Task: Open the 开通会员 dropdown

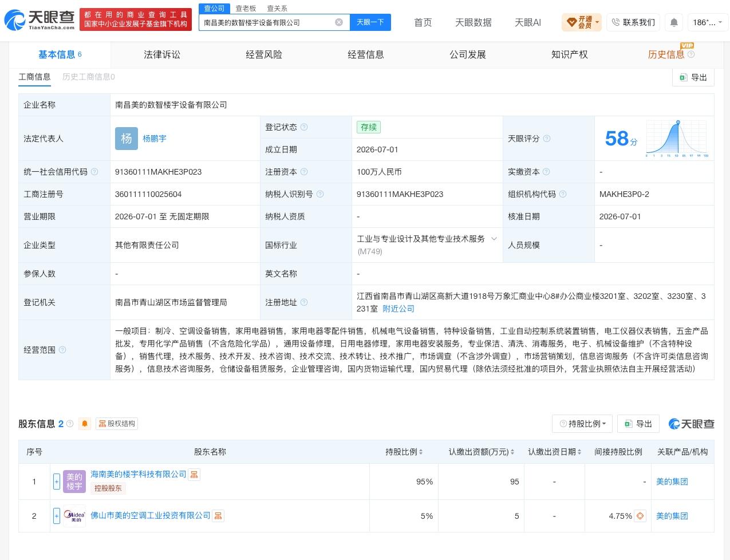Action: tap(582, 22)
